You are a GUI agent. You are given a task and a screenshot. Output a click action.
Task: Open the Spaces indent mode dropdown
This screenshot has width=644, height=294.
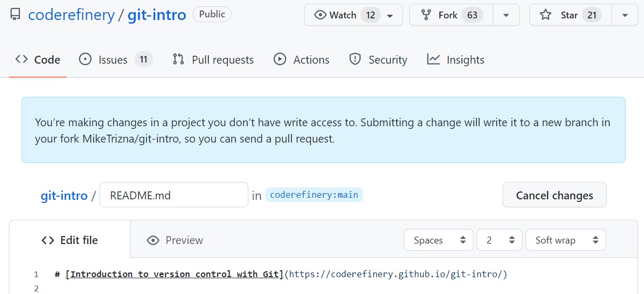point(439,240)
